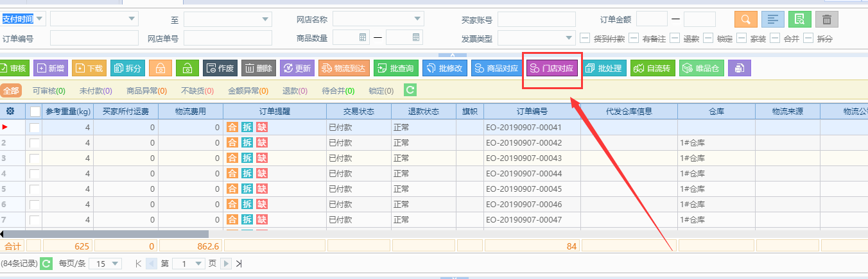Open the 网店名称 dropdown
Image resolution: width=868 pixels, height=279 pixels.
418,19
